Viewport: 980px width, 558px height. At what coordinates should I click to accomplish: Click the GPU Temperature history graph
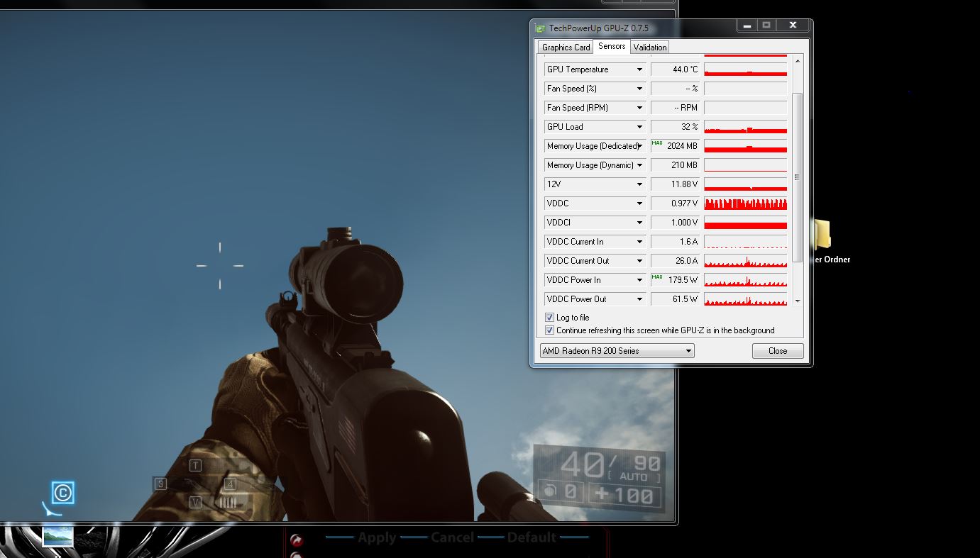745,69
